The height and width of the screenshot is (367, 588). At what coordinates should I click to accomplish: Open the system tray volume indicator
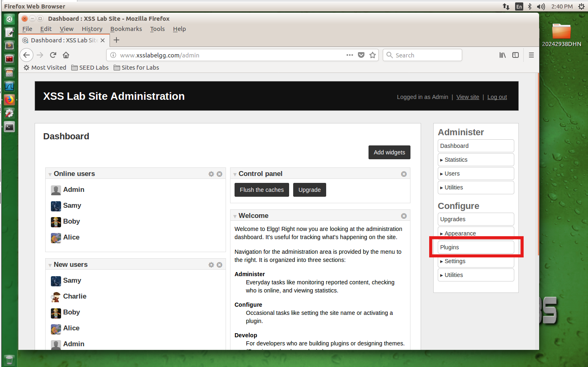[x=541, y=7]
